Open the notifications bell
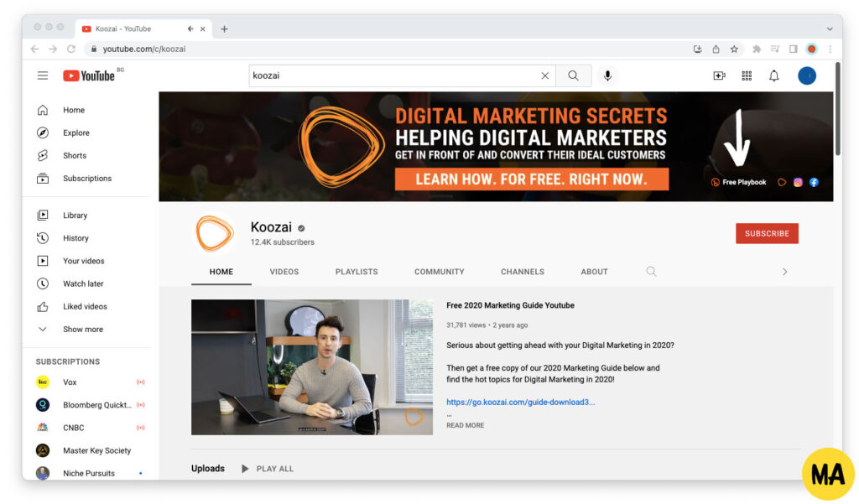This screenshot has height=504, width=859. coord(773,75)
